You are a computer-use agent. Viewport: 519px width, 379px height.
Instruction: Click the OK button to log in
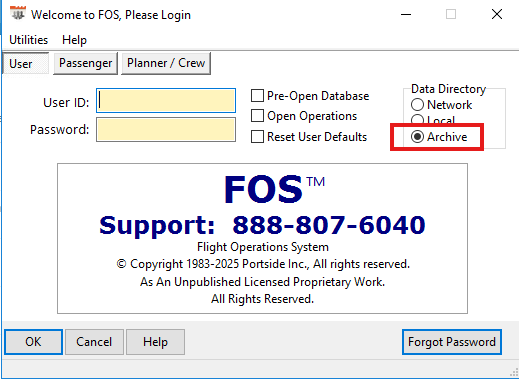(x=33, y=342)
